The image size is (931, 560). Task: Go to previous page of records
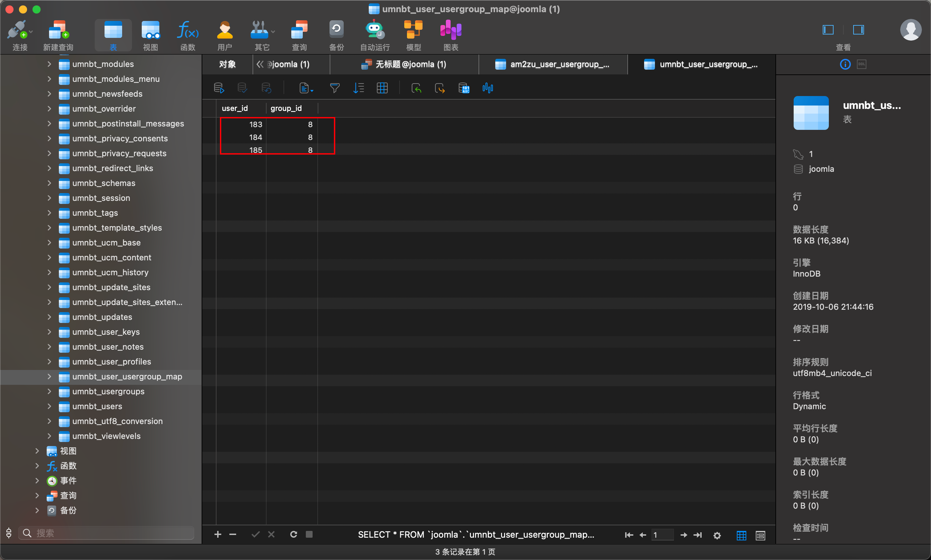click(x=642, y=535)
